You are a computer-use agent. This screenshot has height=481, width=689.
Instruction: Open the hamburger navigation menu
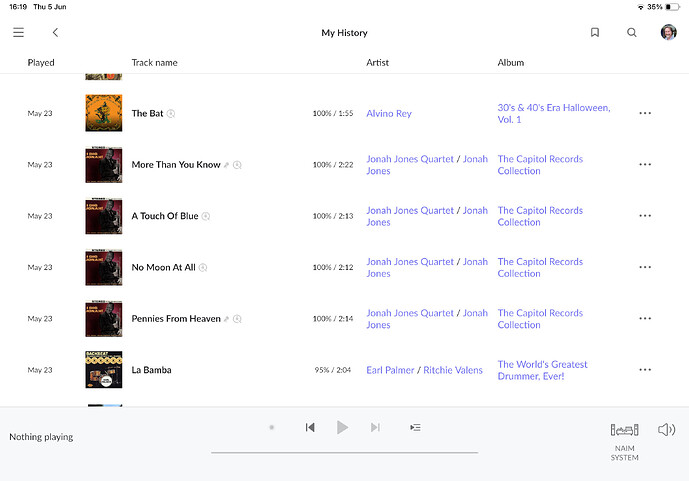pos(18,33)
